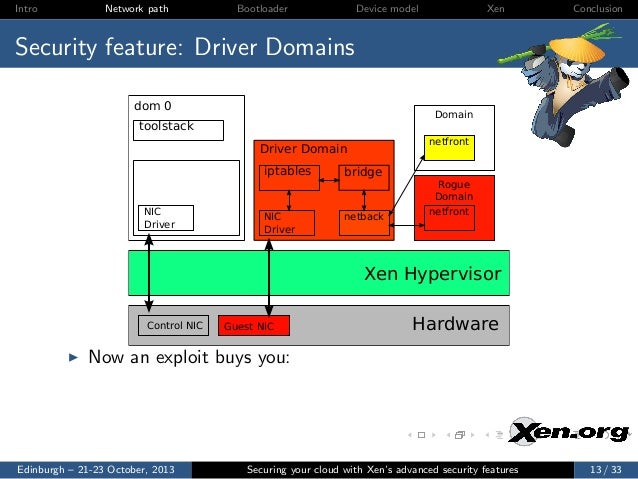Select the NIC Driver box inside dom 0
Image resolution: width=638 pixels, height=479 pixels.
(x=166, y=218)
